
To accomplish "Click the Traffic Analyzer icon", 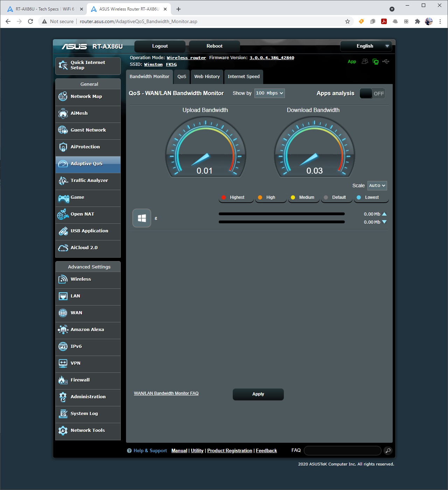I will click(x=63, y=181).
